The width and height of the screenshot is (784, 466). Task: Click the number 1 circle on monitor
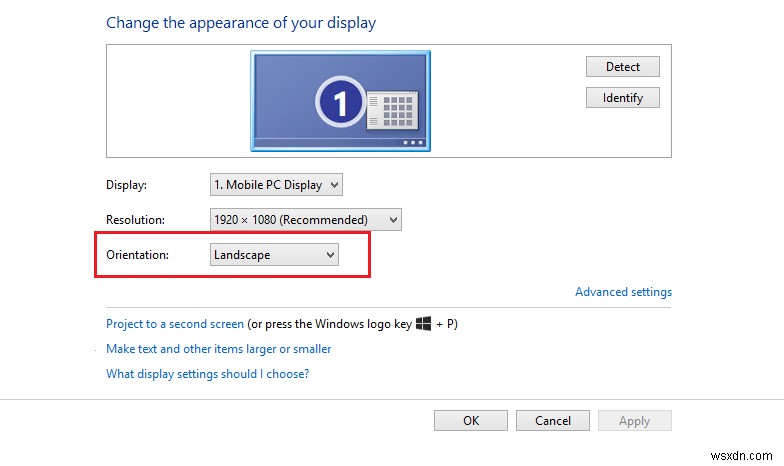point(338,100)
